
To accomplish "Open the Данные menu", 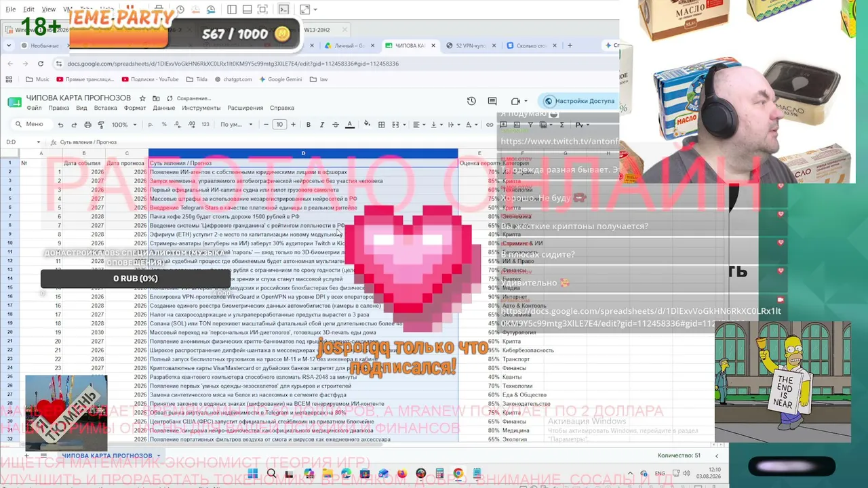I will 164,108.
